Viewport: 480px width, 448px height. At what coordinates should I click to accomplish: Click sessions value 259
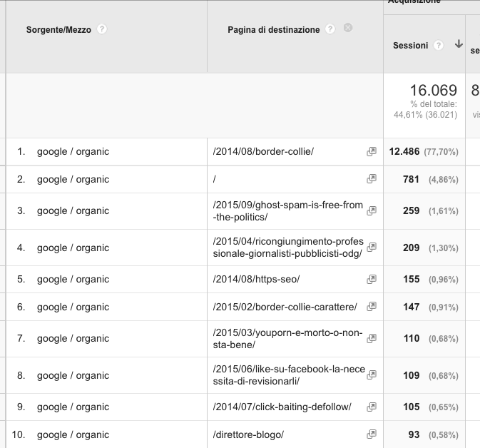[411, 210]
